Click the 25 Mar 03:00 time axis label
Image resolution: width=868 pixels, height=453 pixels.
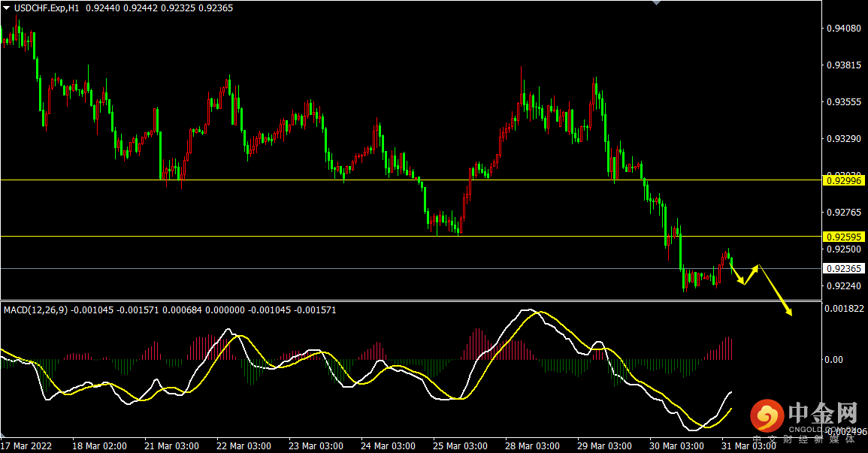[459, 445]
